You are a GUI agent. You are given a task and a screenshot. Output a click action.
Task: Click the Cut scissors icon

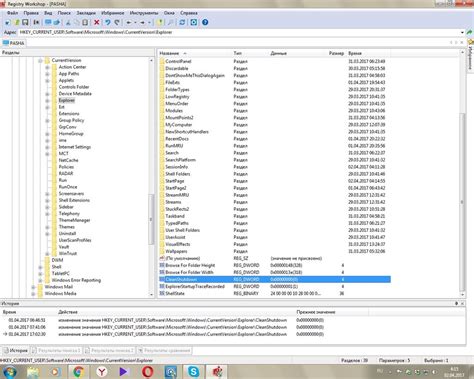[x=68, y=22]
